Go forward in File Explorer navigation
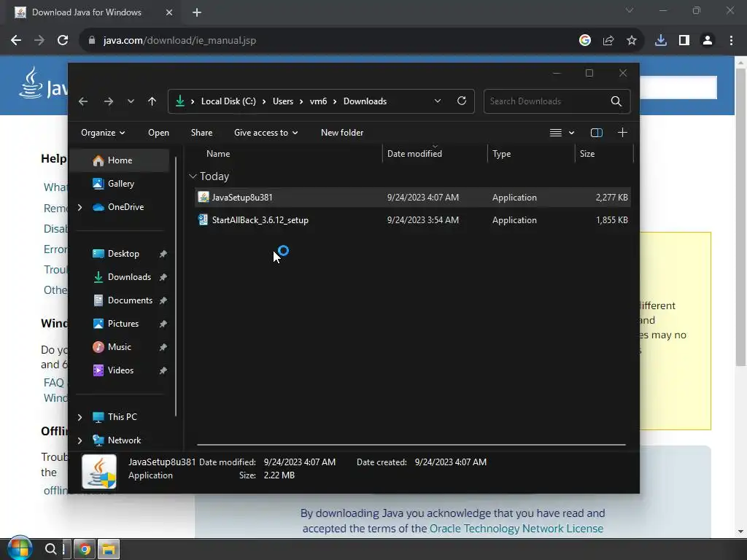The width and height of the screenshot is (747, 560). (109, 101)
